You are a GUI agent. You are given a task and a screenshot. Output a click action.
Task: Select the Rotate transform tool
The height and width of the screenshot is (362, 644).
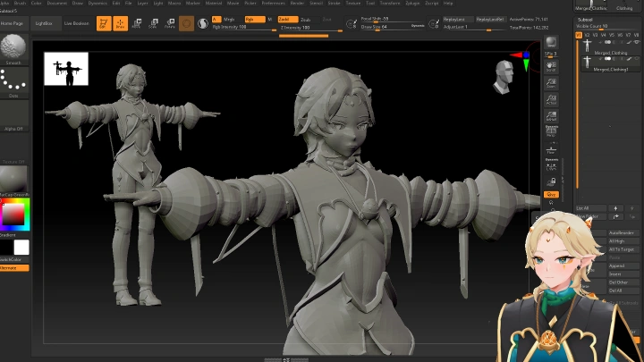[170, 23]
